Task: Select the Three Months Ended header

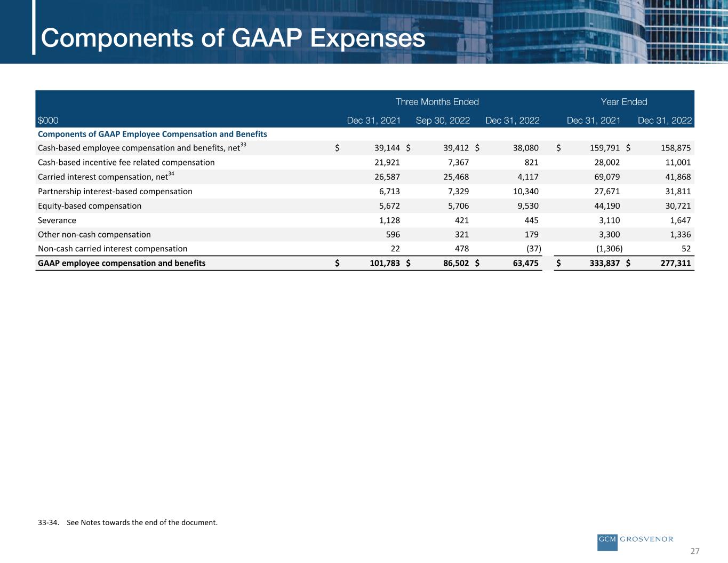Action: point(437,102)
